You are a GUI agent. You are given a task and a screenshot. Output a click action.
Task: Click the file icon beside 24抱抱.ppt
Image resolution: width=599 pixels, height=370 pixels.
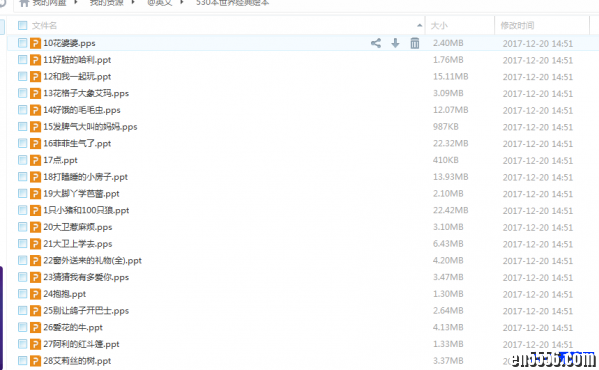35,294
